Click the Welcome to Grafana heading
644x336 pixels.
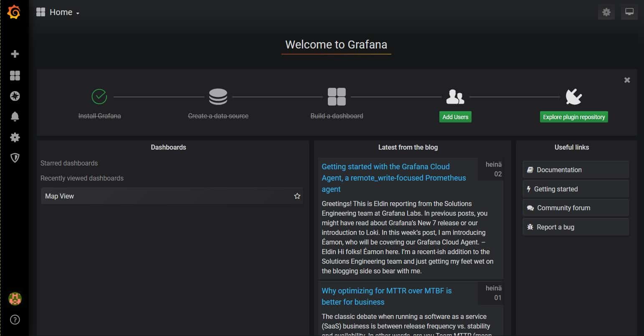pos(336,45)
